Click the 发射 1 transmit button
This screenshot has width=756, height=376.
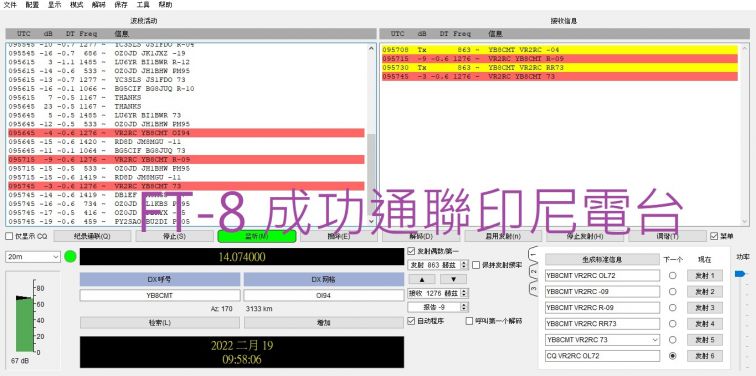(704, 276)
